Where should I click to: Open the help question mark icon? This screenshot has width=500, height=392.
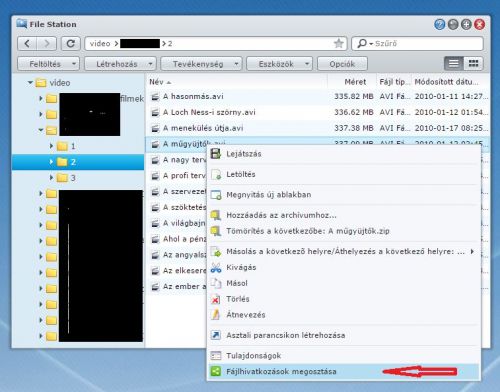click(x=440, y=24)
